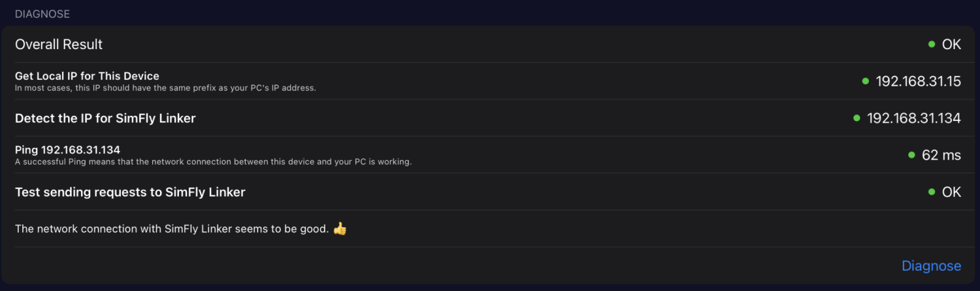Click the local IP value 192.168.31.15
The height and width of the screenshot is (291, 980).
coord(918,81)
